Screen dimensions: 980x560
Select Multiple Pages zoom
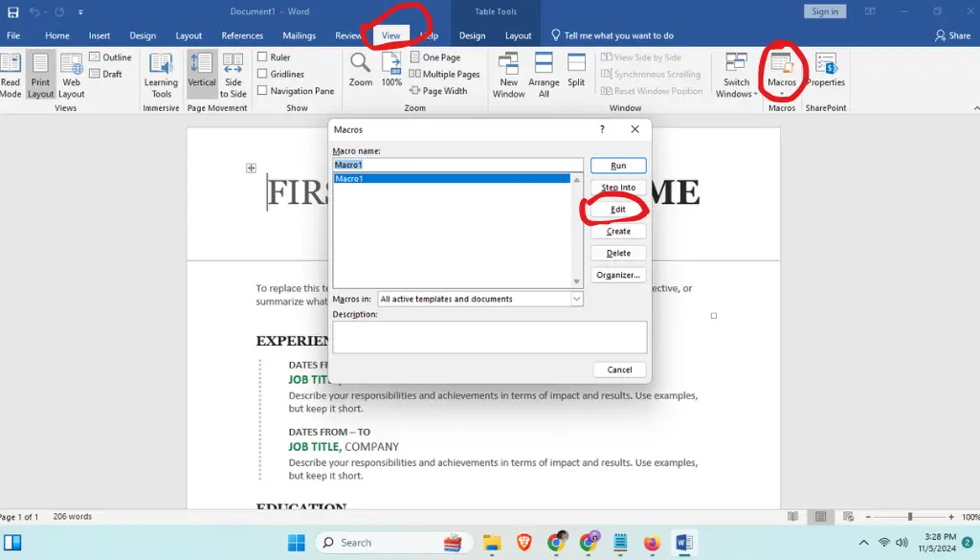point(444,74)
